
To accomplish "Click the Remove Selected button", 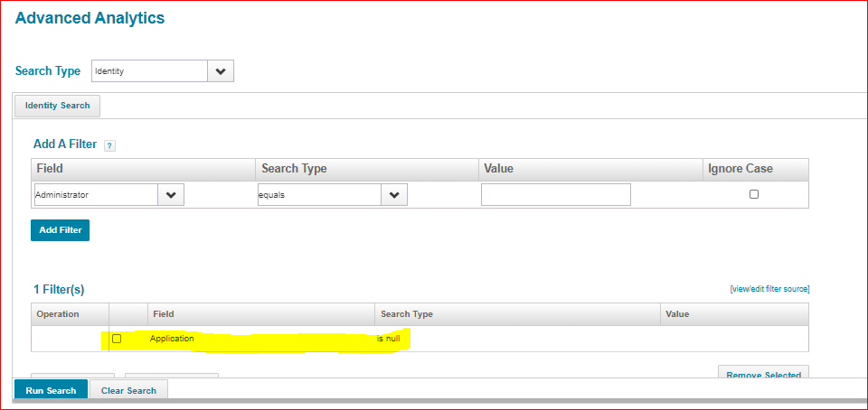I will 763,374.
